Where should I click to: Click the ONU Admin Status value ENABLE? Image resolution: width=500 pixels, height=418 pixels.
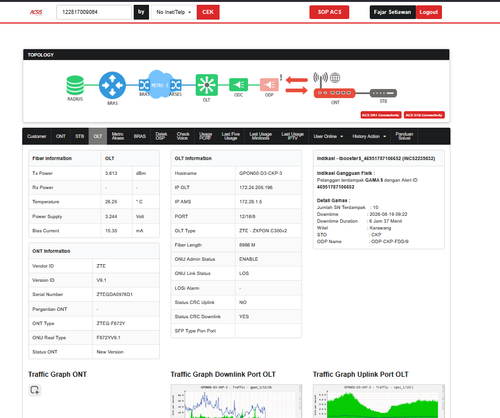pos(248,259)
